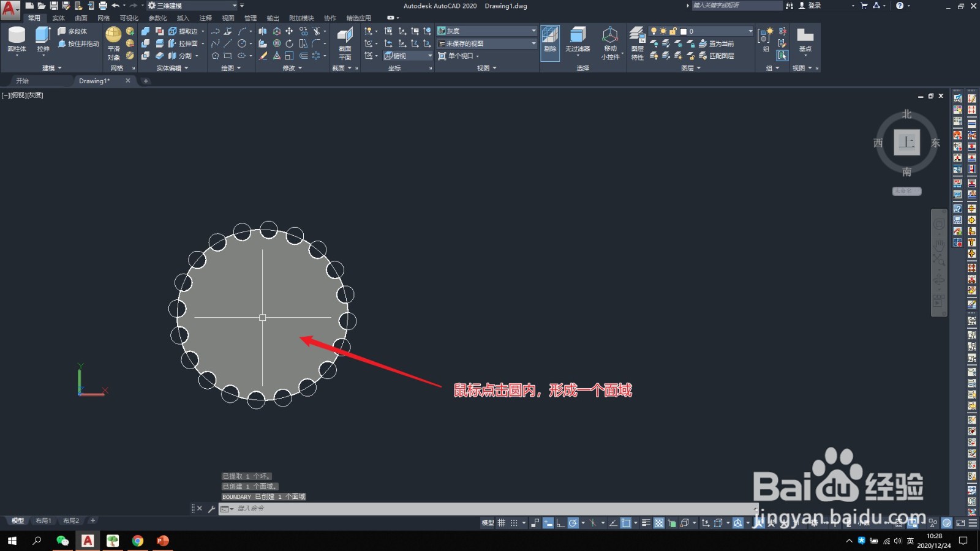The height and width of the screenshot is (551, 980).
Task: Click 北 on the ViewCube compass
Action: 907,114
